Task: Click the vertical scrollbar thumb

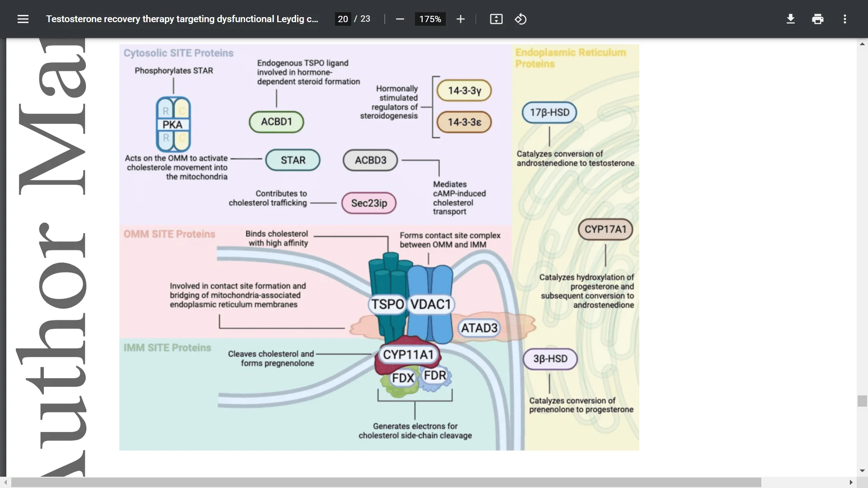Action: (862, 401)
